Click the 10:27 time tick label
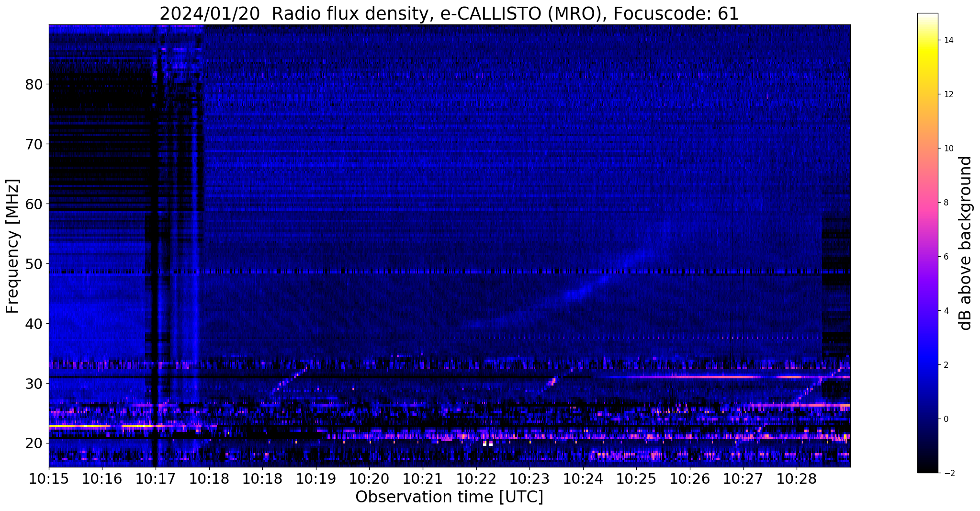 coord(743,479)
